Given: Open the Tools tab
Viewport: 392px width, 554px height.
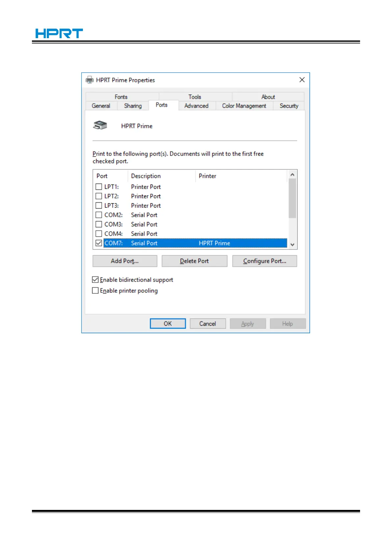Looking at the screenshot, I should pyautogui.click(x=195, y=97).
